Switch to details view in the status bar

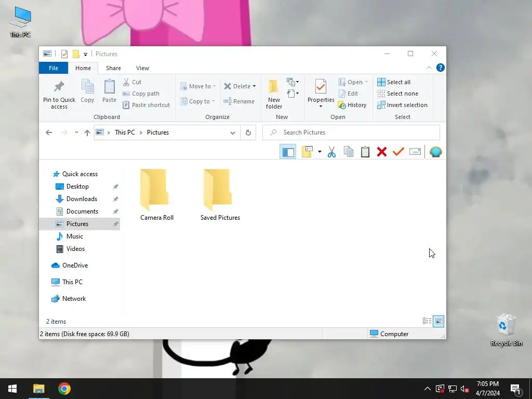coord(427,321)
